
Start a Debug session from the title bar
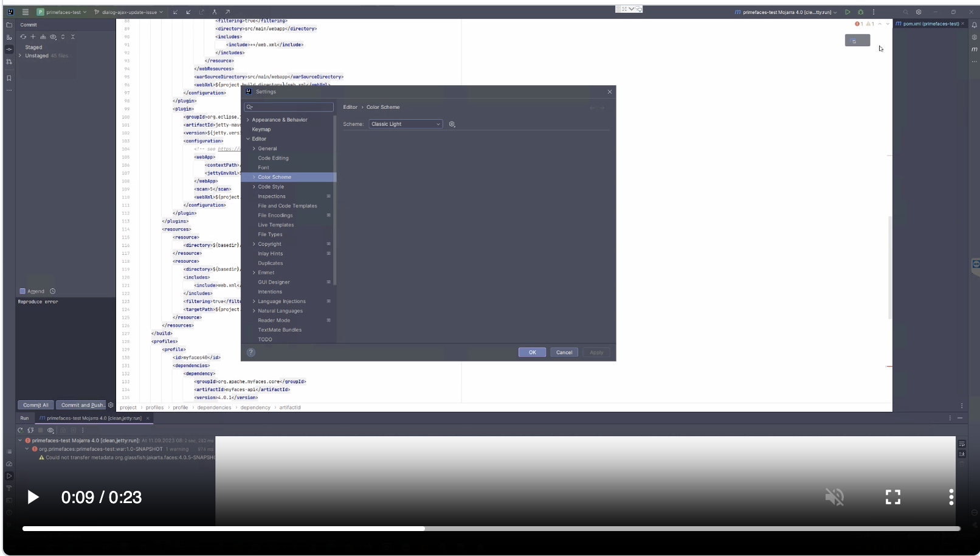[x=860, y=12]
